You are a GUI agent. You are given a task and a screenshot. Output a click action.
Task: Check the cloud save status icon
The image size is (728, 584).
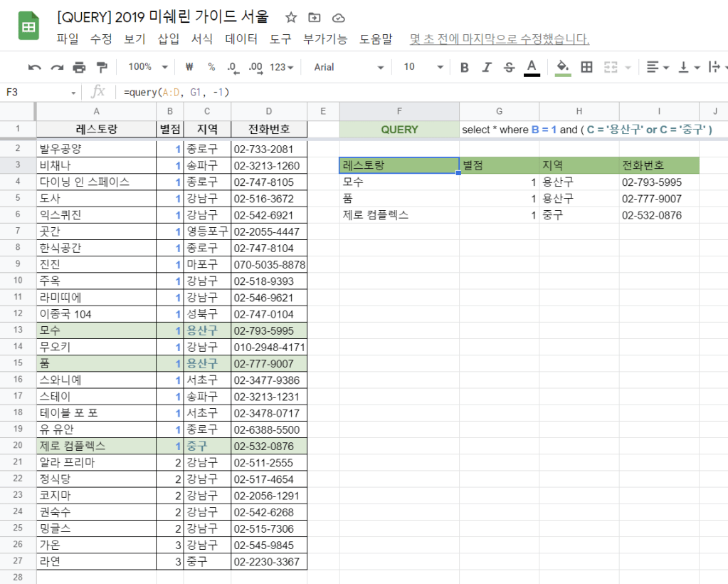(338, 17)
